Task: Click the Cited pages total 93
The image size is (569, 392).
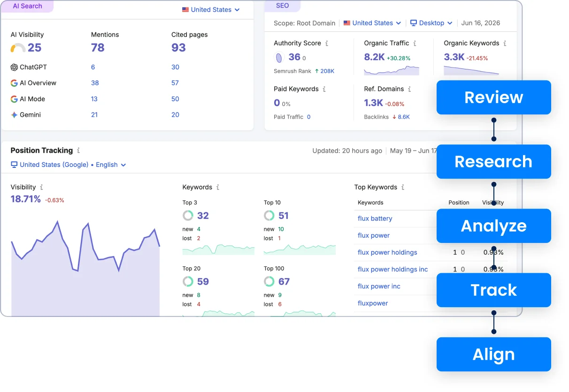Action: click(x=178, y=48)
